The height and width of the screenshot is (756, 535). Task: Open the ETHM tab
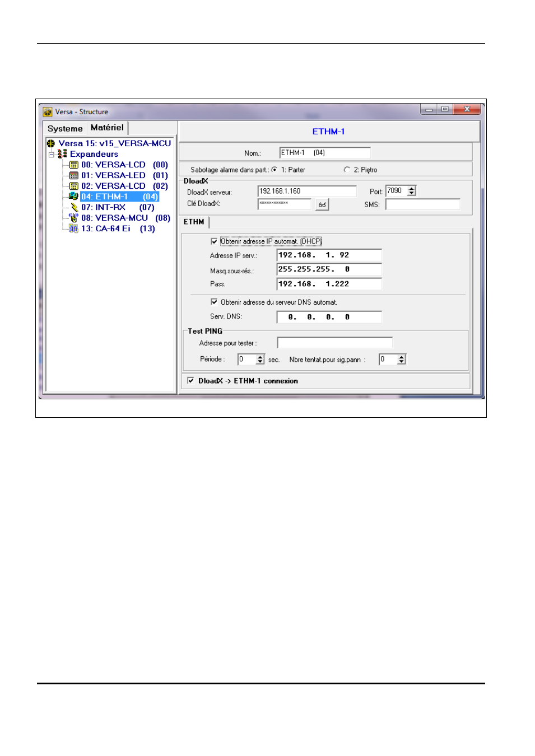click(x=194, y=222)
